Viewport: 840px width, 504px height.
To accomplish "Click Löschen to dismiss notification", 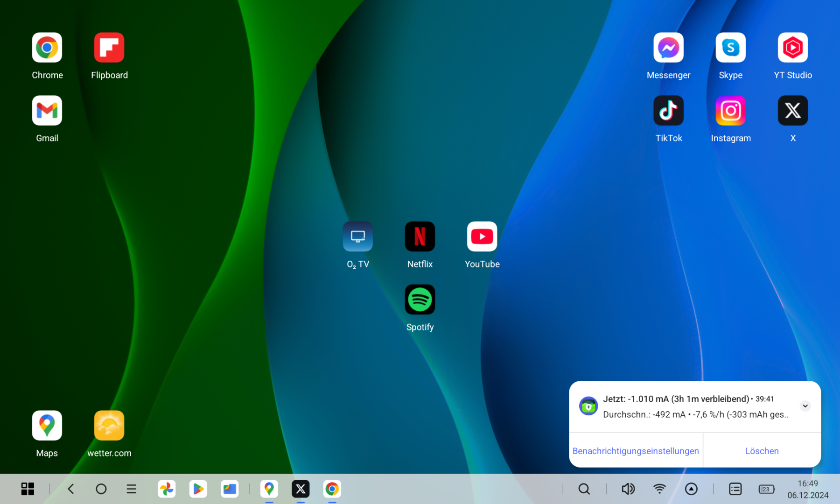I will click(762, 451).
